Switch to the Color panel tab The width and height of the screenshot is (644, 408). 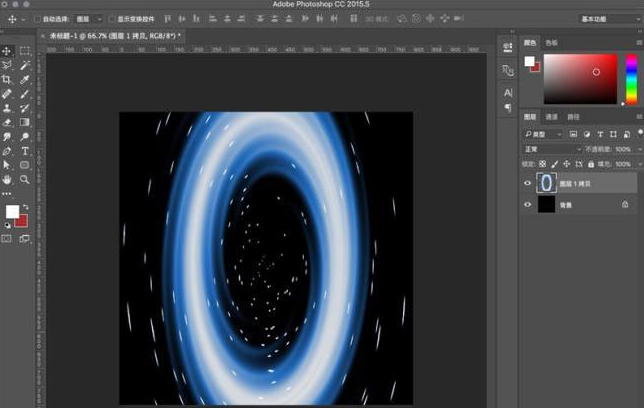coord(530,43)
